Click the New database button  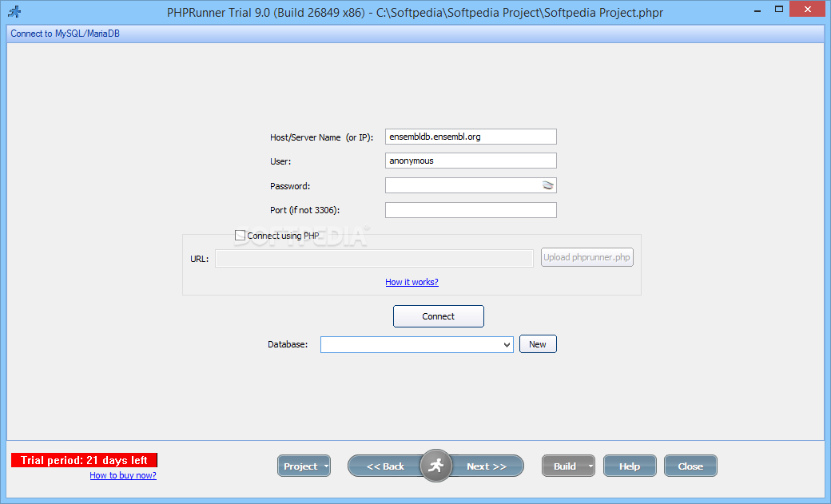(x=538, y=344)
